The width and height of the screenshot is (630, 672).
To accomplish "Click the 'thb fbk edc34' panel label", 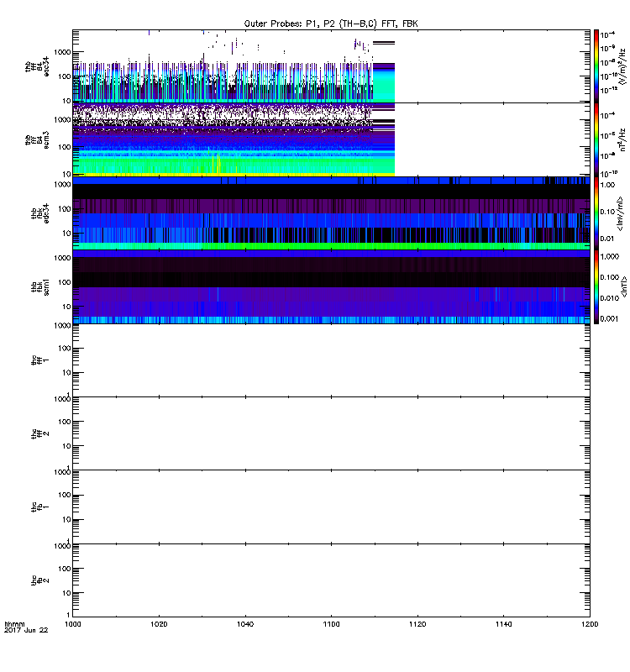I will [x=39, y=213].
